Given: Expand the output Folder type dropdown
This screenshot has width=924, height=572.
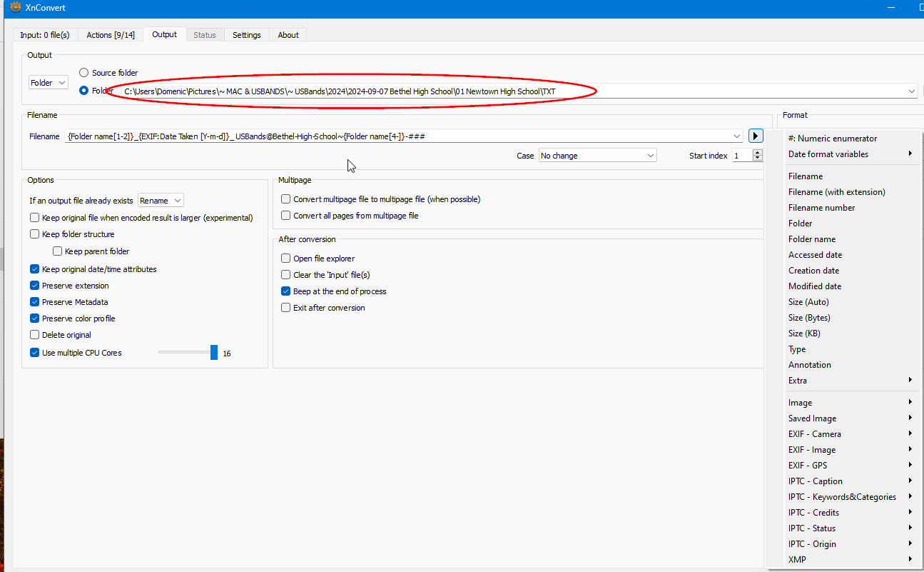Looking at the screenshot, I should coord(49,83).
